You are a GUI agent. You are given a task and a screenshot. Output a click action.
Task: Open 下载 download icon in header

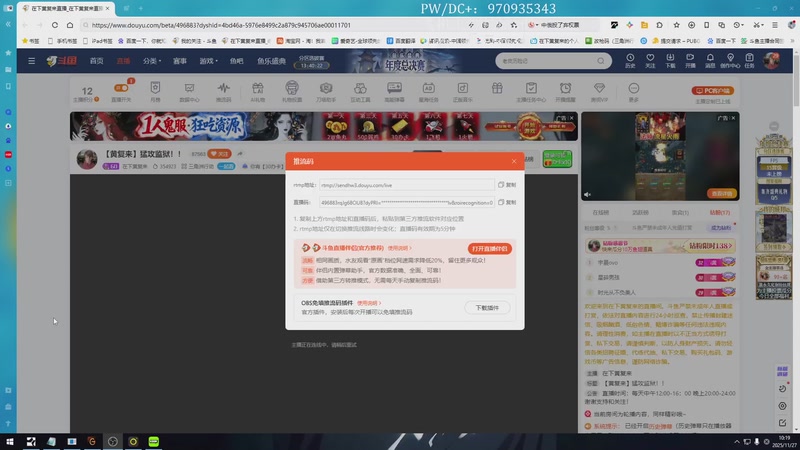(x=670, y=61)
